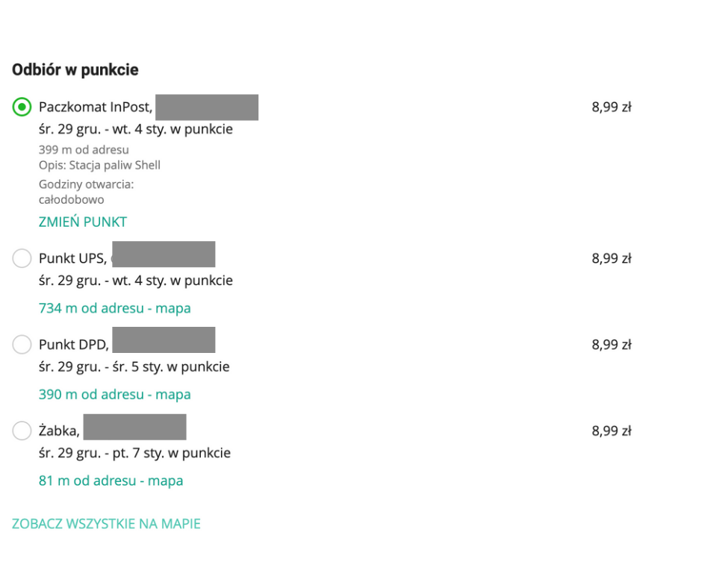Click ZOBACZ WSZYSTKIE NA MAPIE

pos(106,524)
